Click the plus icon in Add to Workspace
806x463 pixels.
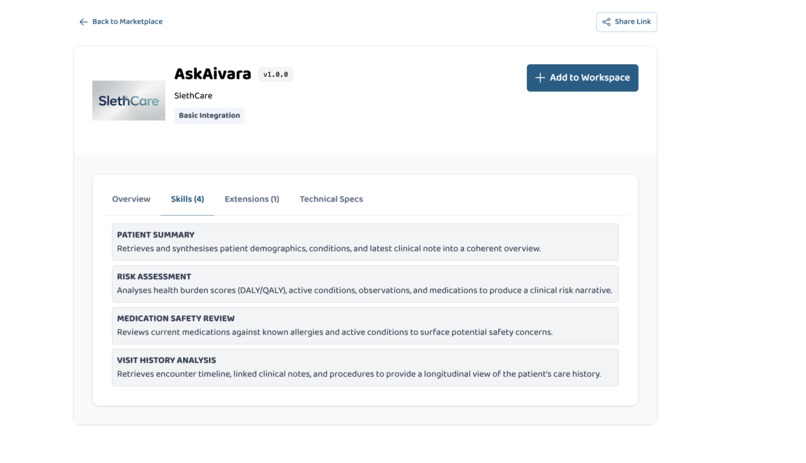(540, 78)
